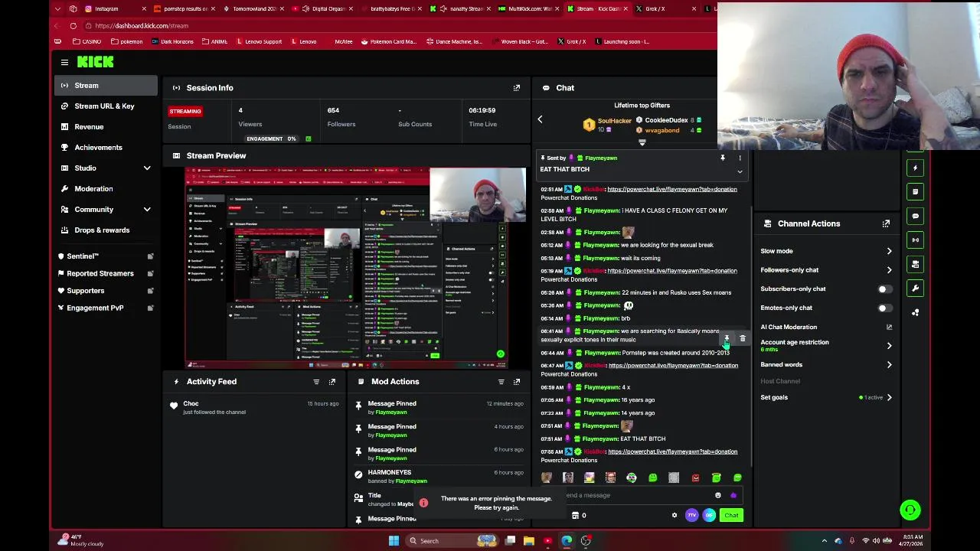Open Account age restriction settings arrow

[x=889, y=346]
